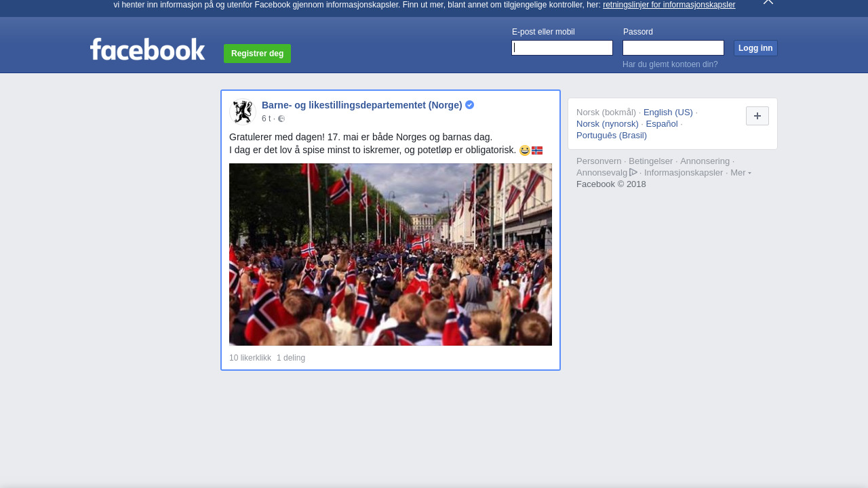Open the Personvern footer link
Image resolution: width=868 pixels, height=488 pixels.
pos(598,161)
